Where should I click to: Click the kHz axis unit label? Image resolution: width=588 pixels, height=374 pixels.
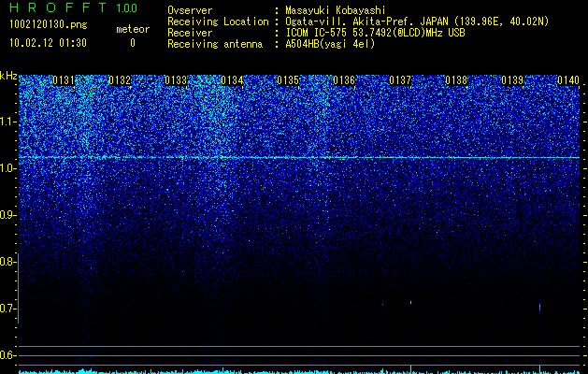[8, 76]
